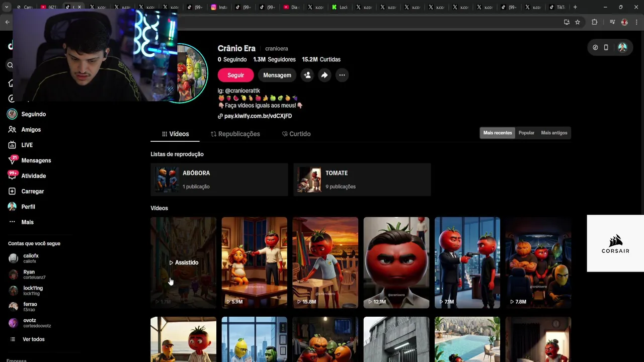Open the browser profile avatar icon
This screenshot has height=362, width=644.
tap(624, 22)
